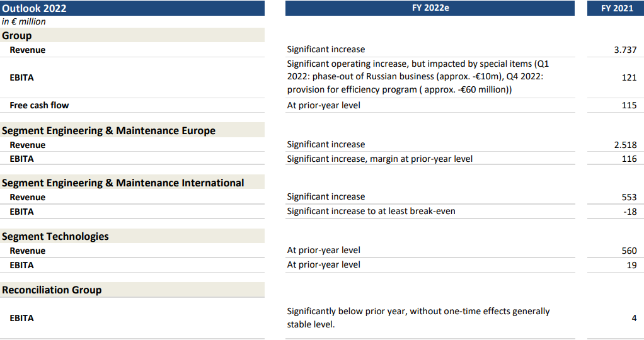Click the 'in € million' unit label
Viewport: 644px width, 340px height.
point(24,21)
